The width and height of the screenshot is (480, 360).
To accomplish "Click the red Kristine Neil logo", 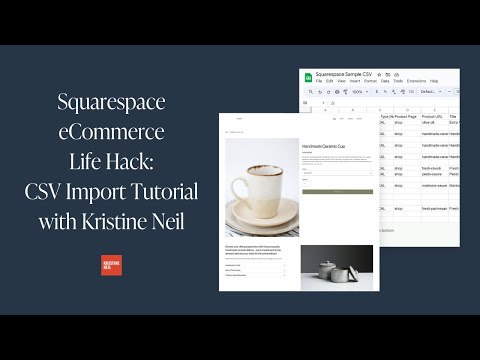I will 111,265.
